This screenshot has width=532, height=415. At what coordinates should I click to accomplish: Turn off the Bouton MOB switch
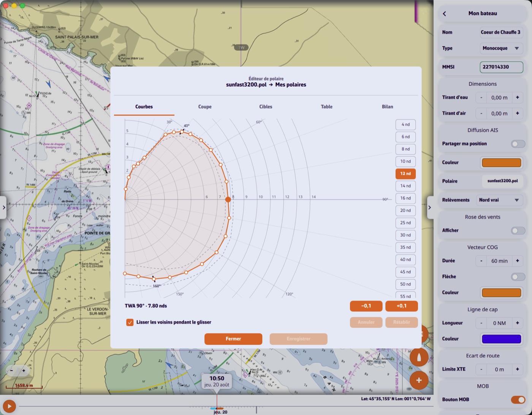[518, 400]
